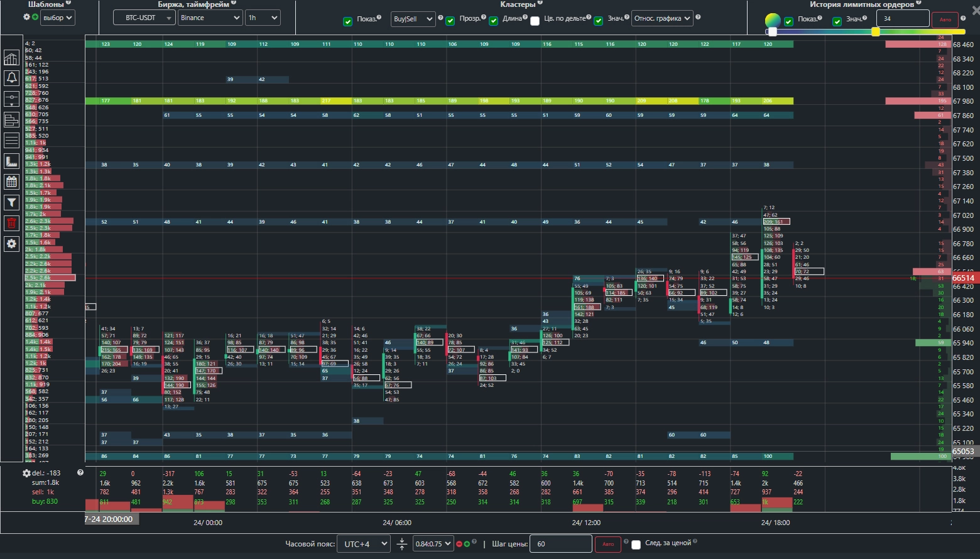
Task: Open the UTC+4 timezone dropdown
Action: point(363,544)
